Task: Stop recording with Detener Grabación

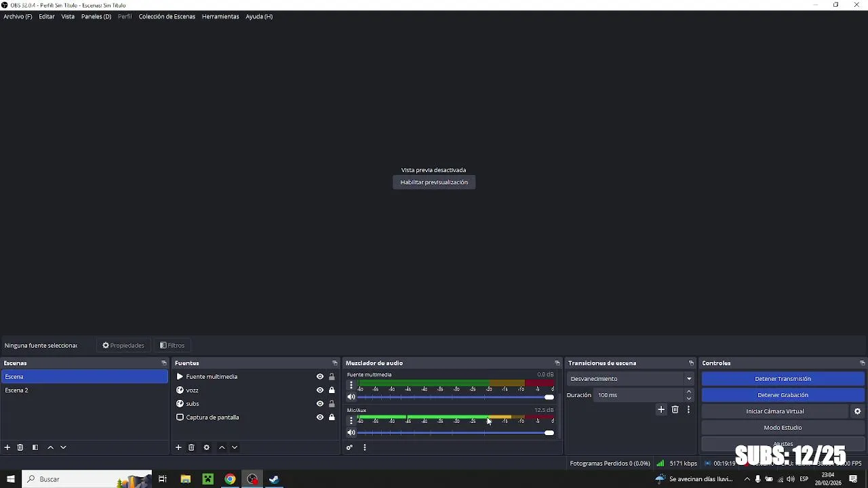Action: point(783,395)
